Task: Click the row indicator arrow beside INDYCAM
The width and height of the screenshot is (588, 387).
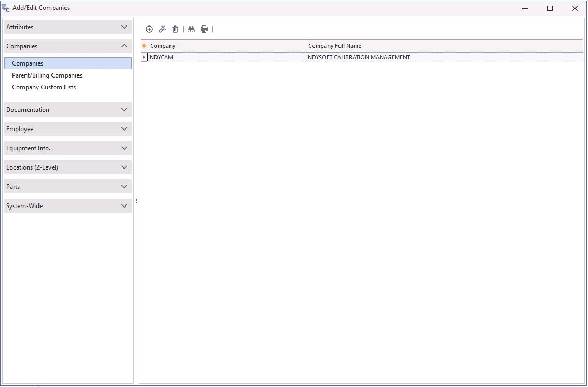Action: pyautogui.click(x=144, y=57)
